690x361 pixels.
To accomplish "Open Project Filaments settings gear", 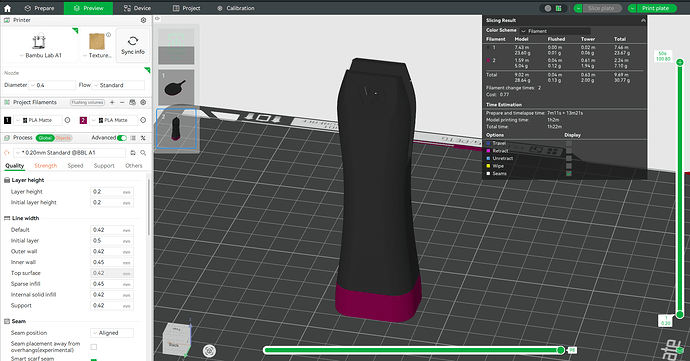I will 143,102.
